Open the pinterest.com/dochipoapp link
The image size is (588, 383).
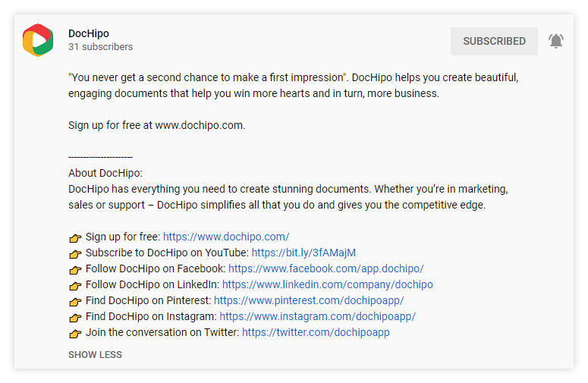tap(309, 300)
